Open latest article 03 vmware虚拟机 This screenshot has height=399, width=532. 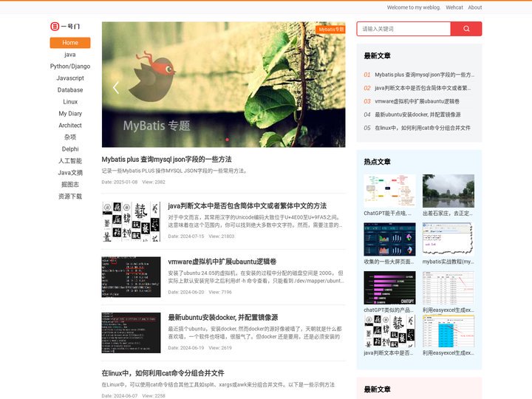point(417,101)
